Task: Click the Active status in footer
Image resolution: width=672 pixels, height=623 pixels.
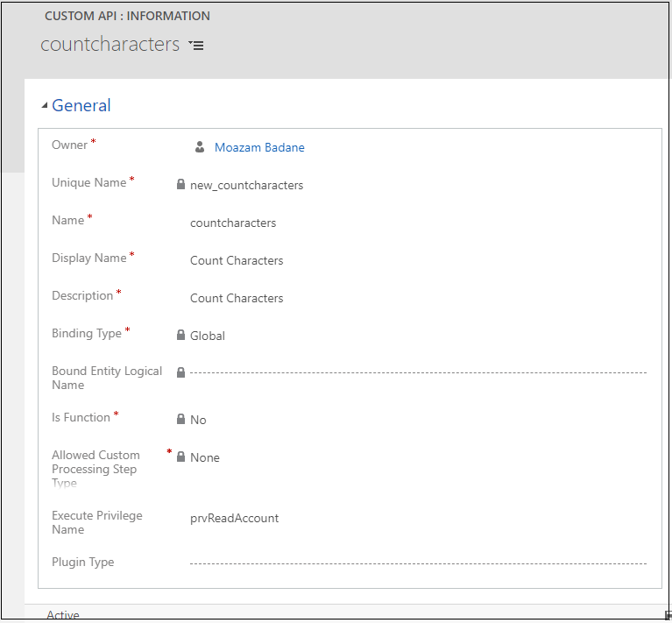Action: [63, 615]
